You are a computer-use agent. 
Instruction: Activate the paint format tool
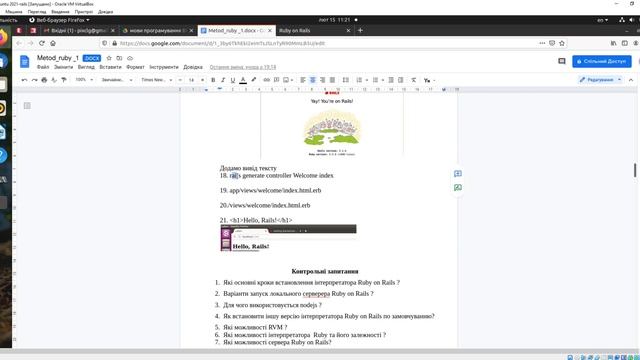click(64, 80)
